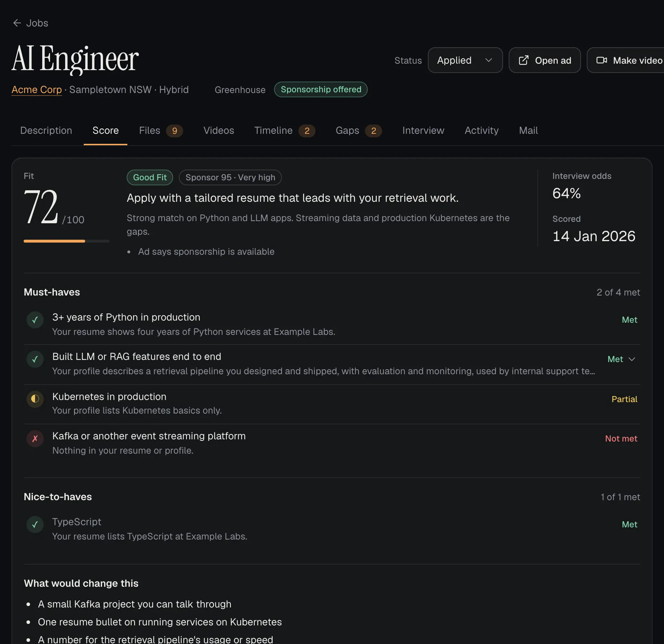Click the Met status for Python in production

click(x=629, y=320)
